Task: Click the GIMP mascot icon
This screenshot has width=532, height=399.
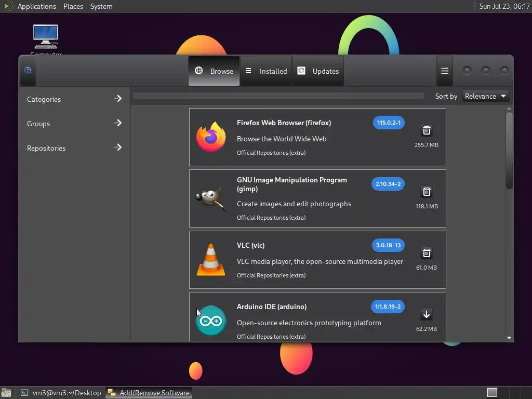Action: pos(211,198)
